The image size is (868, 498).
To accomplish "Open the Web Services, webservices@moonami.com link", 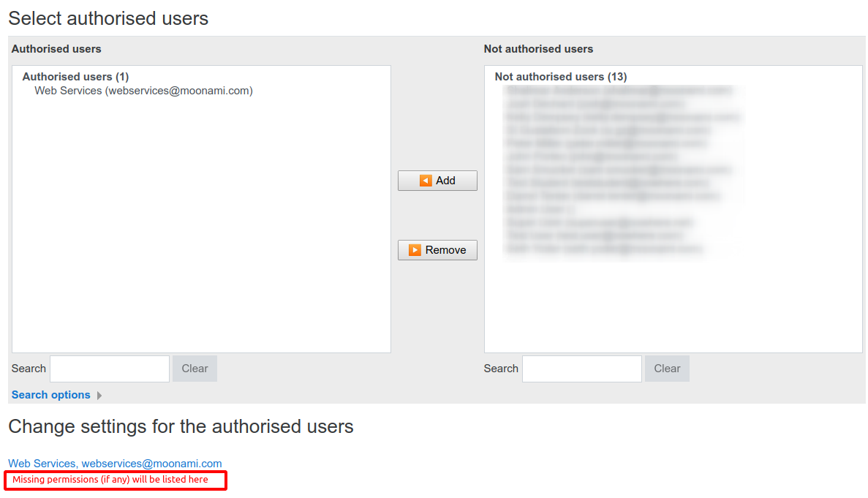I will pyautogui.click(x=115, y=463).
